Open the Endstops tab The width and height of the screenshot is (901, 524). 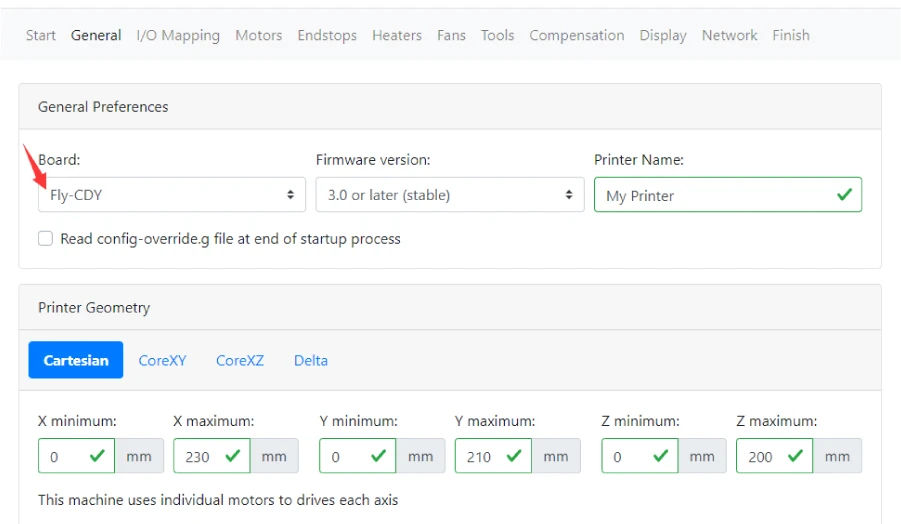click(x=327, y=35)
